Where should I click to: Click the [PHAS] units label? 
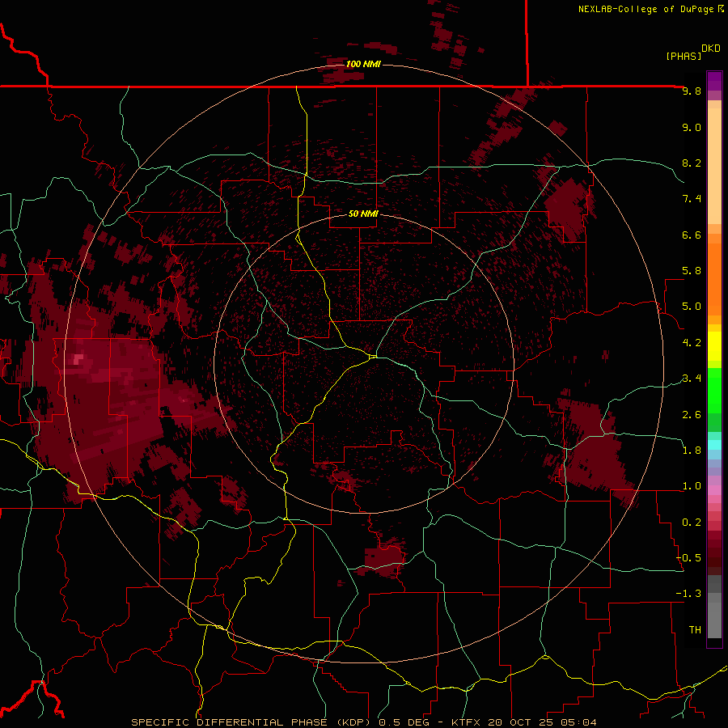[684, 56]
